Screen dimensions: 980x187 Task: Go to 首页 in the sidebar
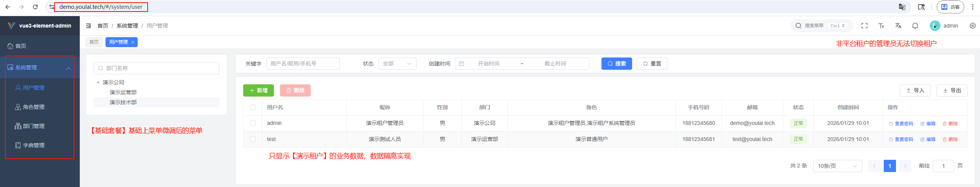(x=40, y=46)
